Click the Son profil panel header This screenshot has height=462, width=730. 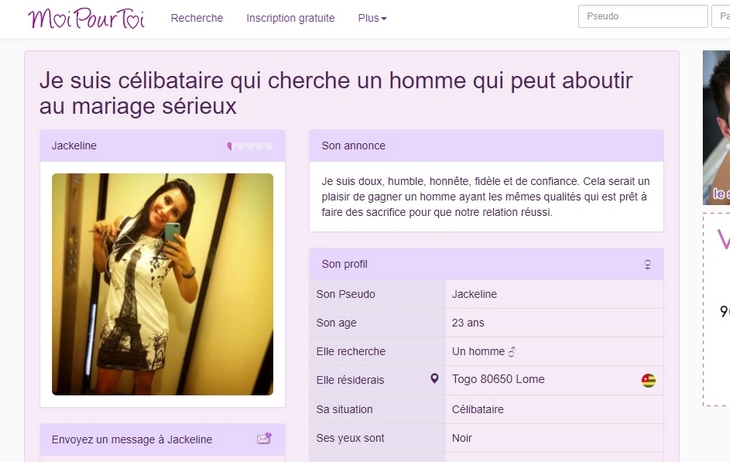point(487,264)
